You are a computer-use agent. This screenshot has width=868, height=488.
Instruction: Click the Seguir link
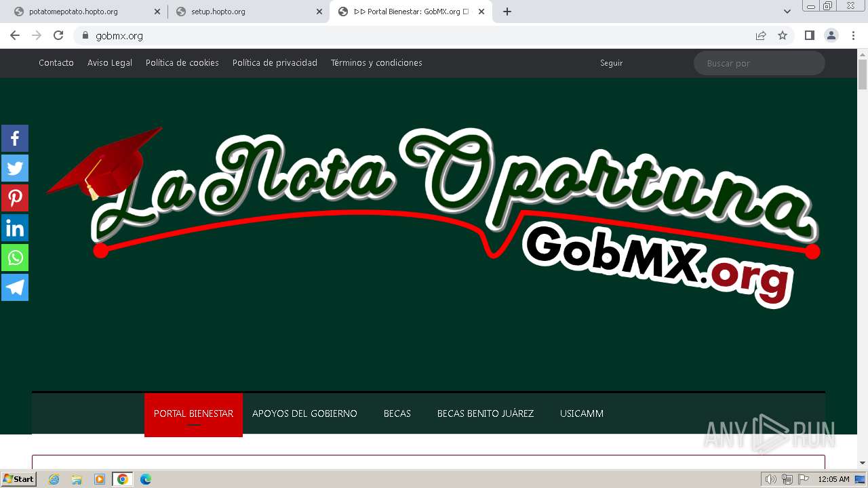point(611,63)
